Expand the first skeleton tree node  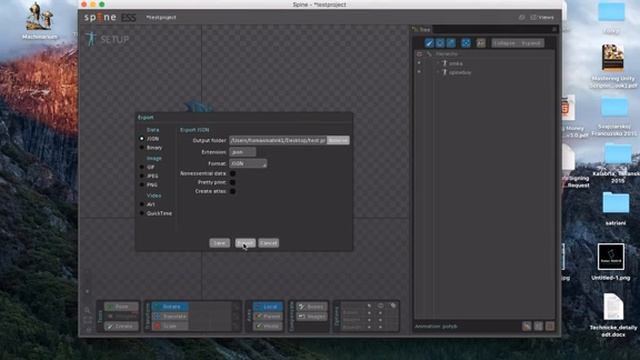438,63
